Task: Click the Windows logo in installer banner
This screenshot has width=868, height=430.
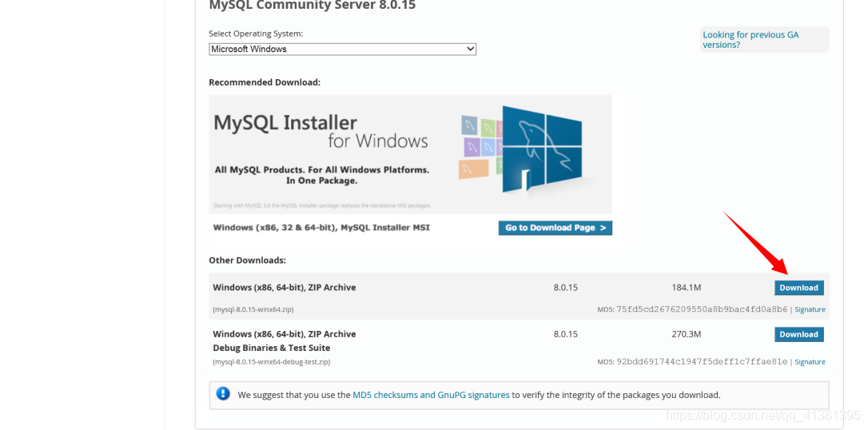Action: pos(541,150)
